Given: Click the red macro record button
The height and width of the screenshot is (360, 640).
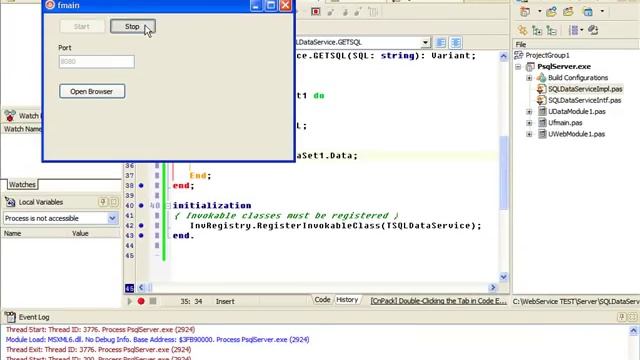Looking at the screenshot, I should (141, 301).
